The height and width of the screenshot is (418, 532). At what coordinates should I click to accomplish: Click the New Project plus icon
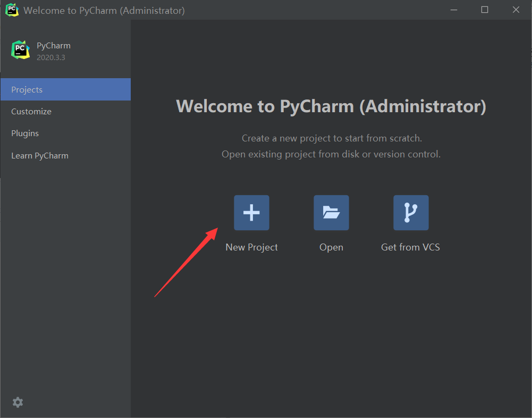pos(251,213)
